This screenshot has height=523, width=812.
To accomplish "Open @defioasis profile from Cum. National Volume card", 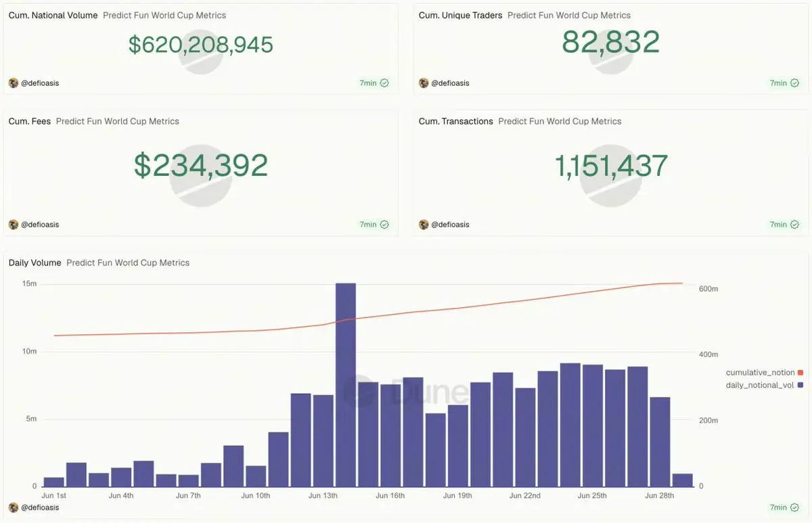I will [x=40, y=83].
